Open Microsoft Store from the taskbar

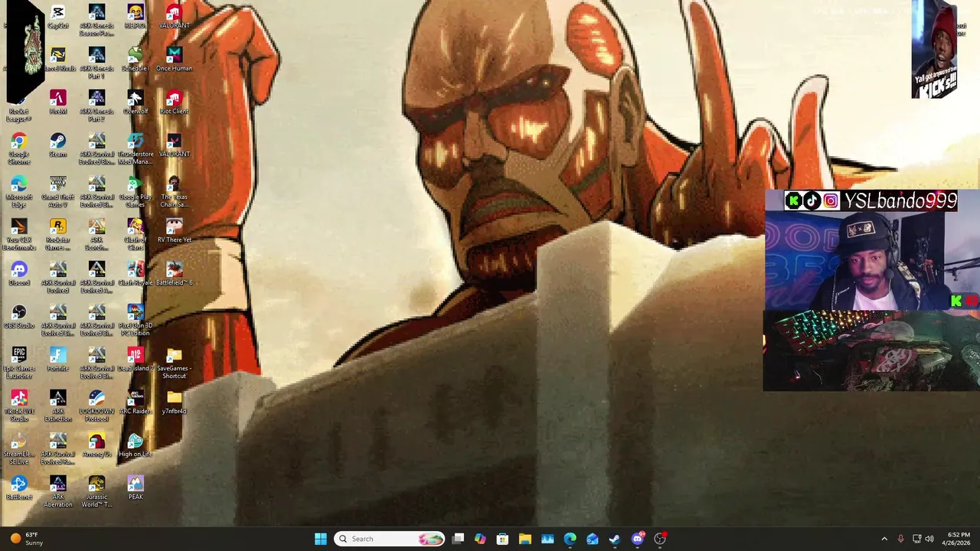coord(502,539)
